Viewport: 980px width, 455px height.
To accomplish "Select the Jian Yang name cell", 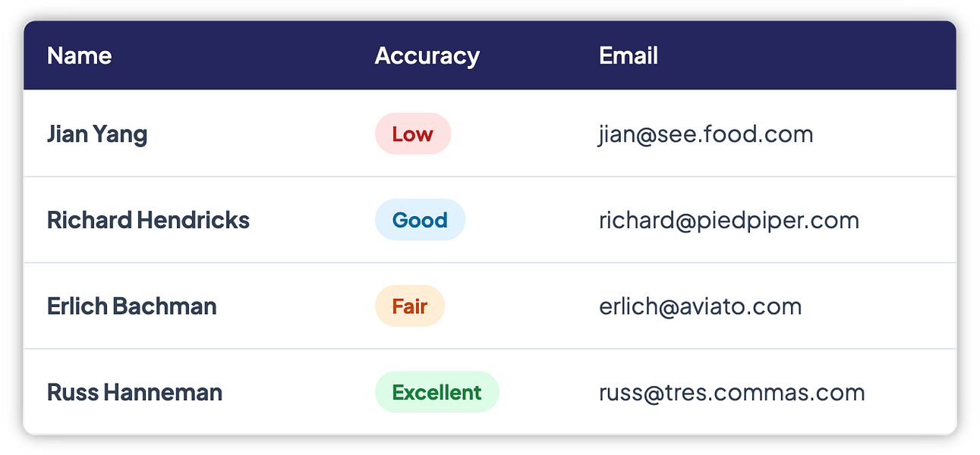I will [97, 134].
